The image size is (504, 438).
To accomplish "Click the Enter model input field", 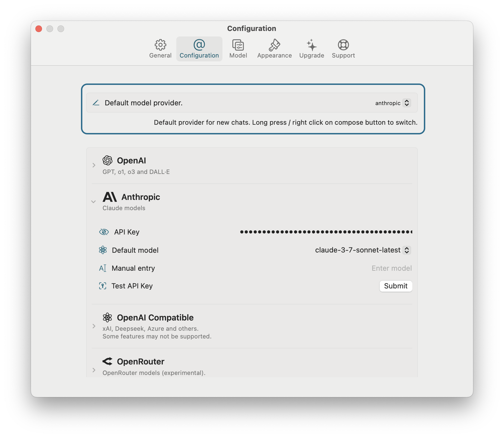I will pos(392,268).
